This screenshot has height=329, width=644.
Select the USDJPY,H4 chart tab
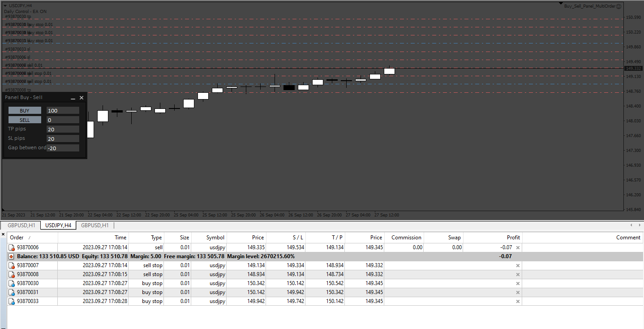click(58, 225)
